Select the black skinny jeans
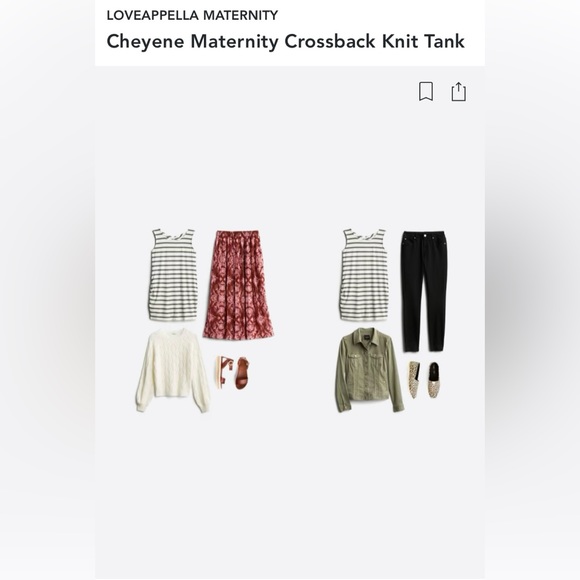The height and width of the screenshot is (580, 580). click(424, 291)
